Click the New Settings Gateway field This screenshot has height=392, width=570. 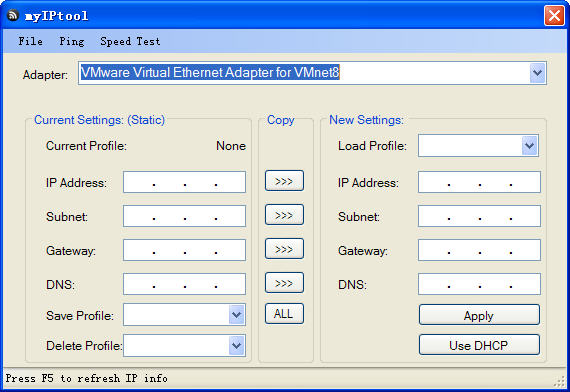[x=479, y=250]
